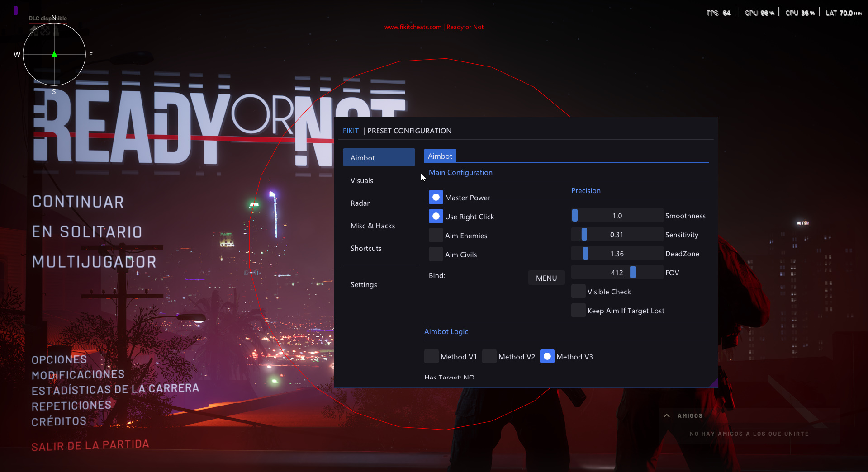Select Method V1 in Aimbot Logic
The height and width of the screenshot is (472, 868).
pos(431,356)
